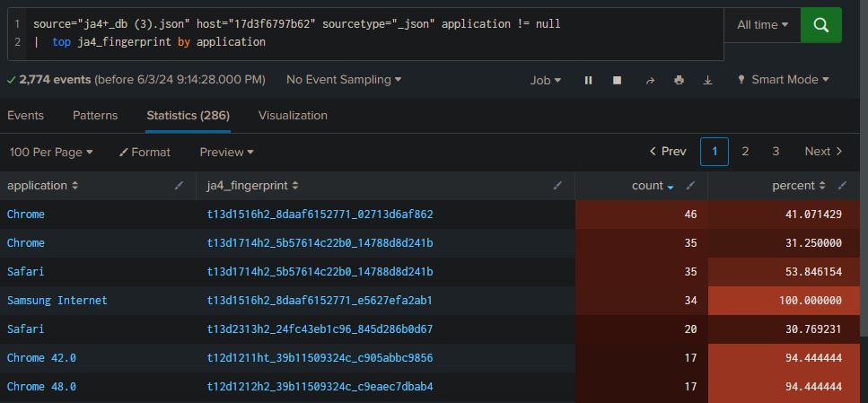Switch to the Events tab
868x403 pixels.
25,116
